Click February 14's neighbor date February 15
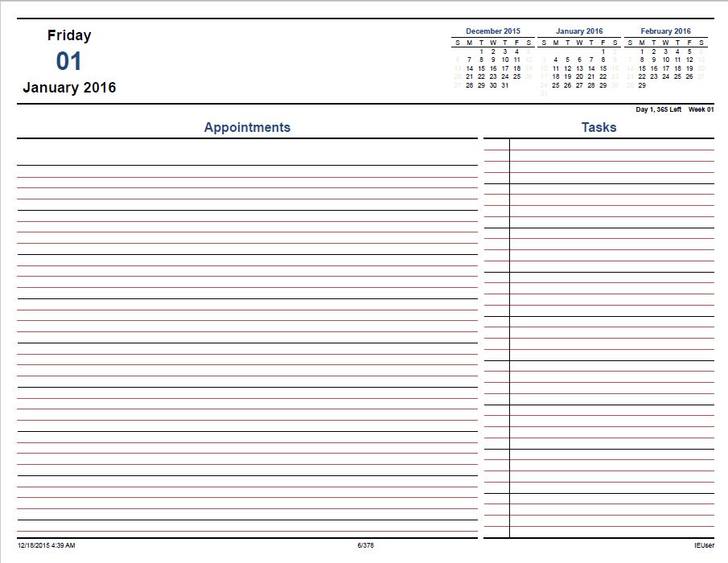This screenshot has width=728, height=563. pos(642,68)
